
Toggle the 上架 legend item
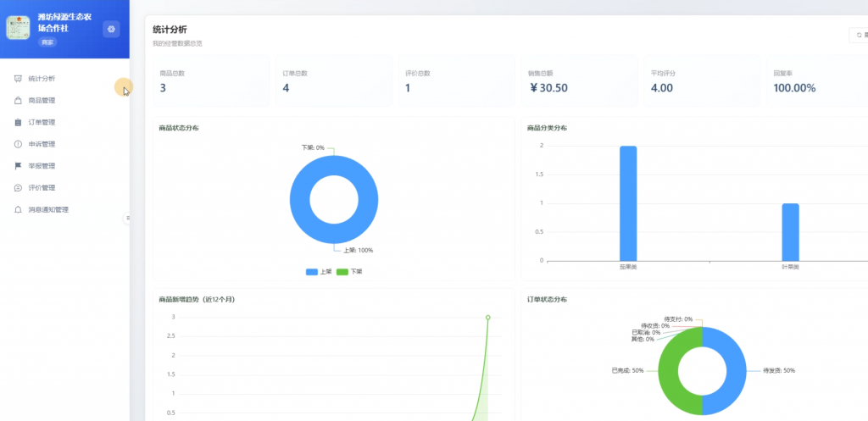click(319, 272)
